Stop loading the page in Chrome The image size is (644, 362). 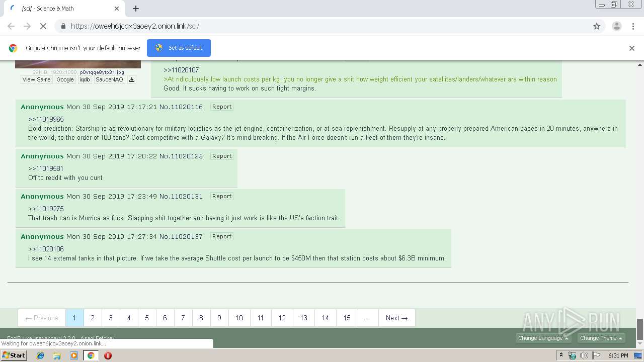pyautogui.click(x=43, y=26)
